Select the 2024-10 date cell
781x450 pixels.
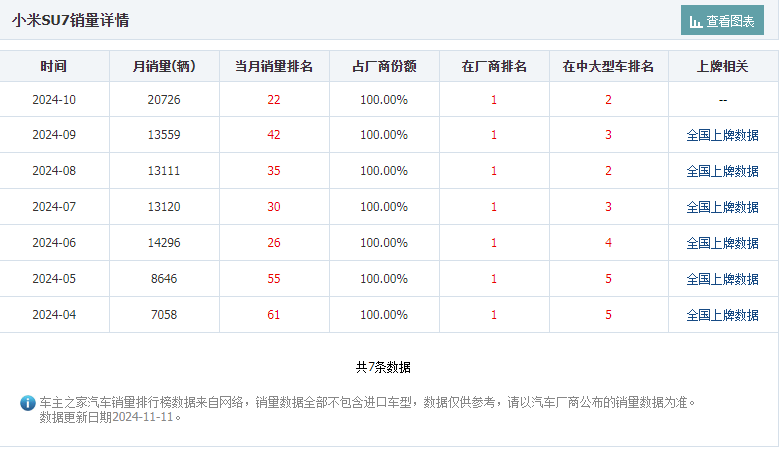pos(54,100)
